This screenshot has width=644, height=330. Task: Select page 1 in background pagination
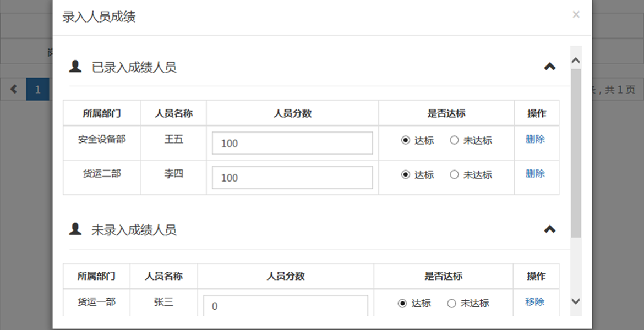pos(38,89)
